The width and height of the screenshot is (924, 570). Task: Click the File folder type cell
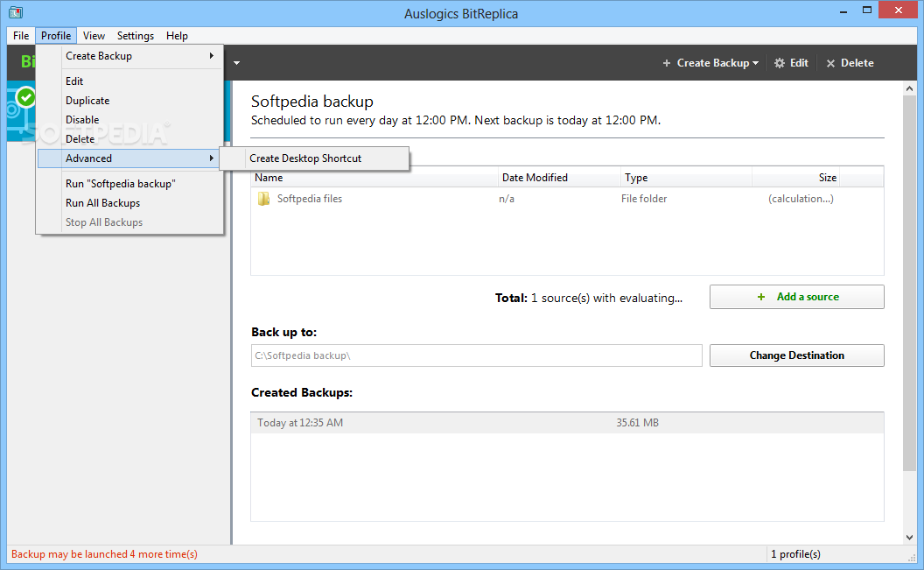(x=644, y=199)
